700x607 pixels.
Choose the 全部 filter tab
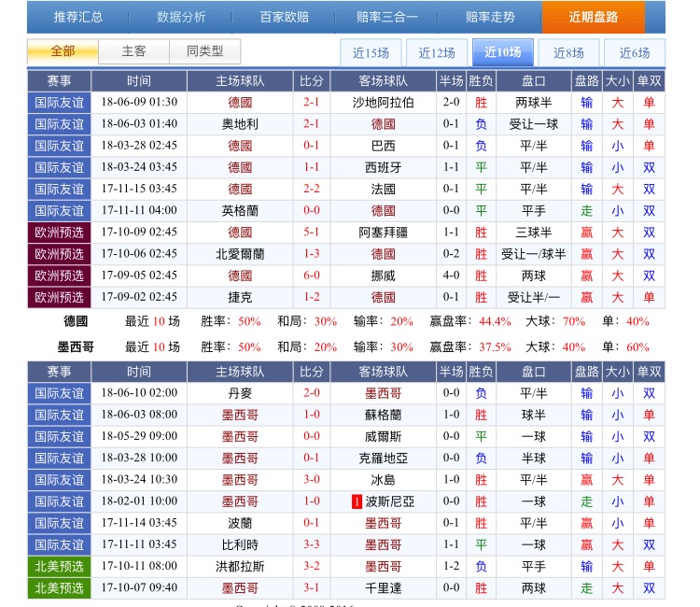tap(63, 51)
